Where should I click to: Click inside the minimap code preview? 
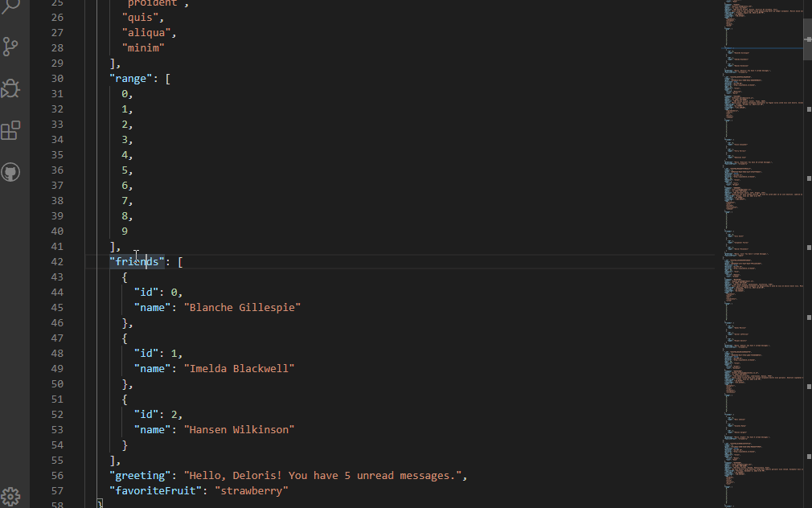(x=756, y=241)
